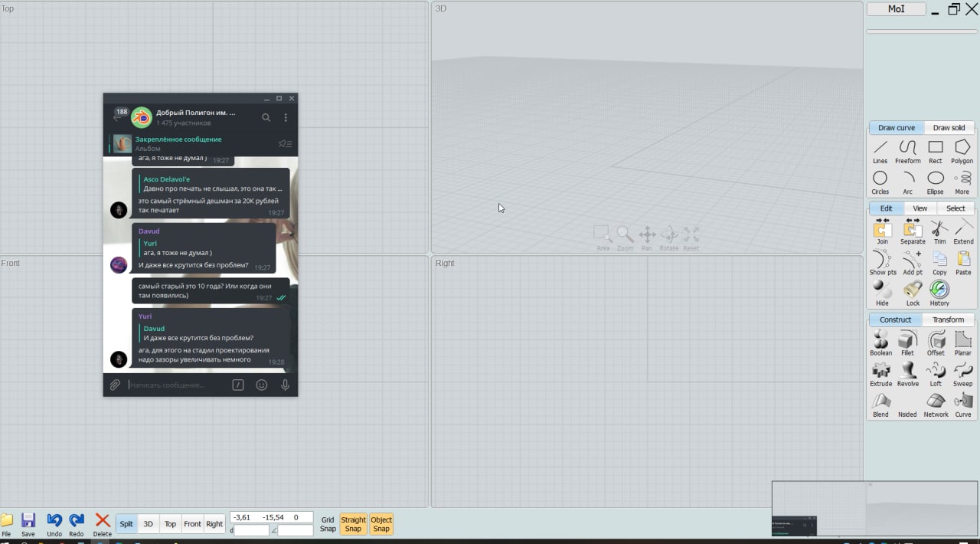Image resolution: width=980 pixels, height=544 pixels.
Task: Switch to Top view layout
Action: click(x=170, y=524)
